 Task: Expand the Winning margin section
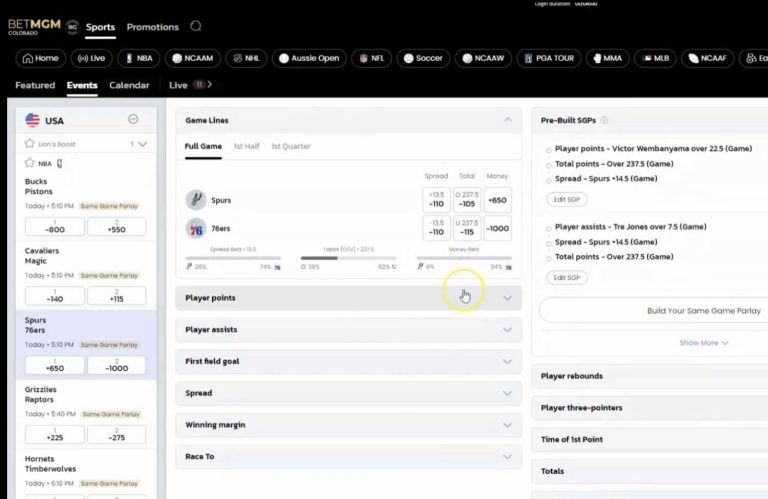point(348,425)
